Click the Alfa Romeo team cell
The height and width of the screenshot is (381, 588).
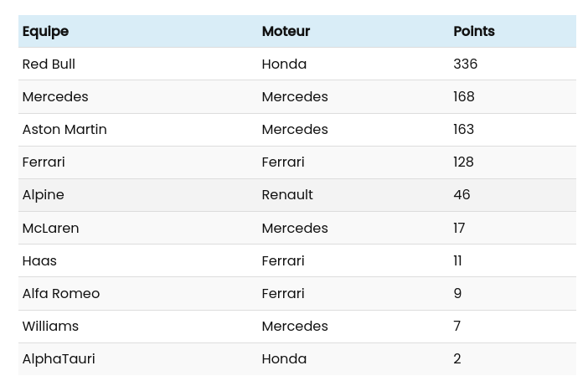click(x=61, y=293)
